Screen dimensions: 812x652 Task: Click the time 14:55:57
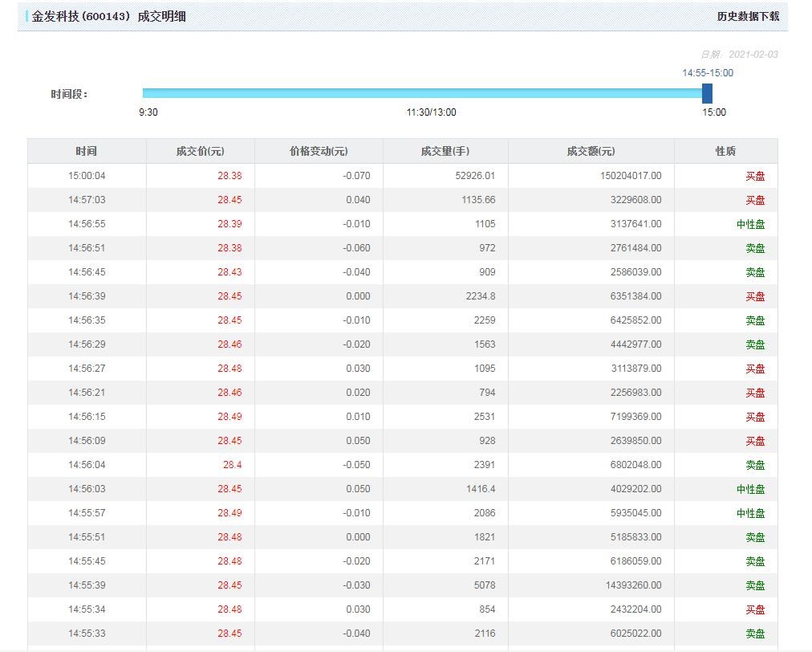point(87,513)
